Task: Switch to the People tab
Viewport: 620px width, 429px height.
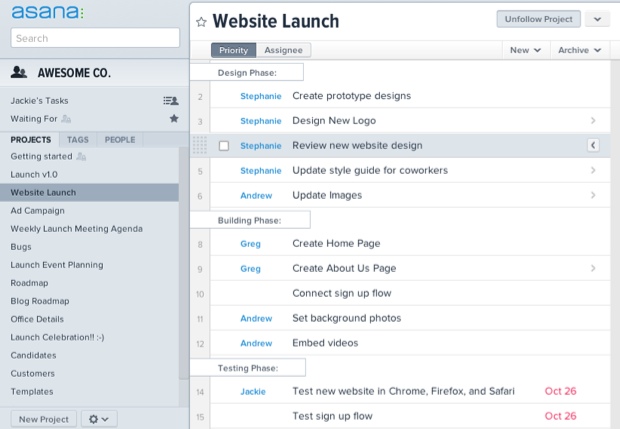Action: tap(120, 140)
